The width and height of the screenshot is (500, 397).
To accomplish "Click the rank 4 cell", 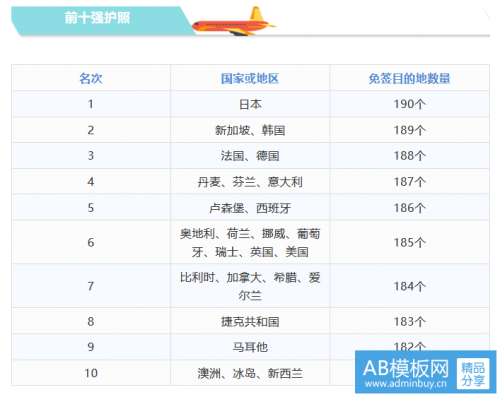I will (x=91, y=182).
